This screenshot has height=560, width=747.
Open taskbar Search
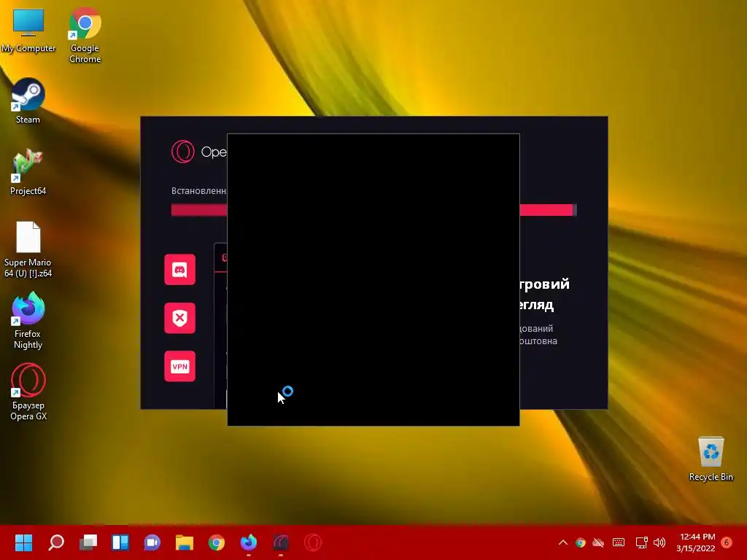click(55, 542)
